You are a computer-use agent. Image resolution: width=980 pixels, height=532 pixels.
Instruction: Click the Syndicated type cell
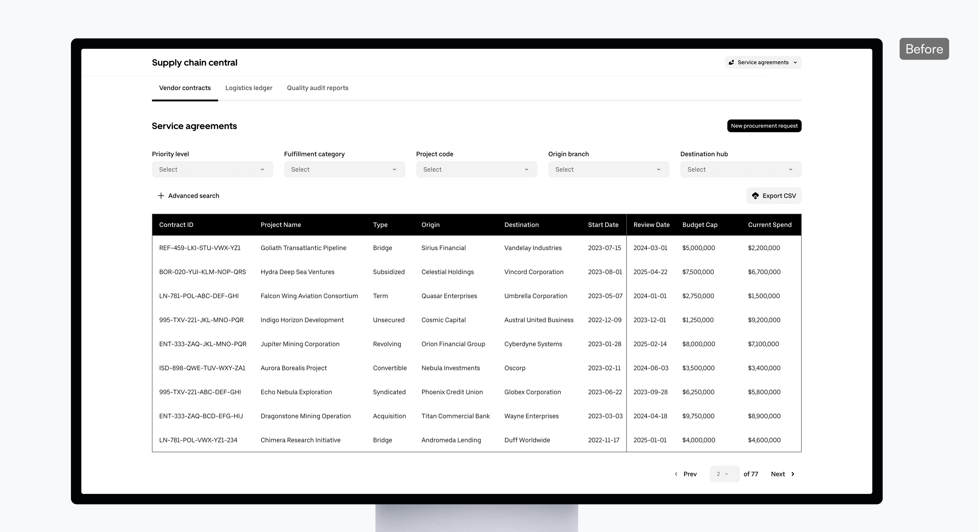(x=389, y=392)
